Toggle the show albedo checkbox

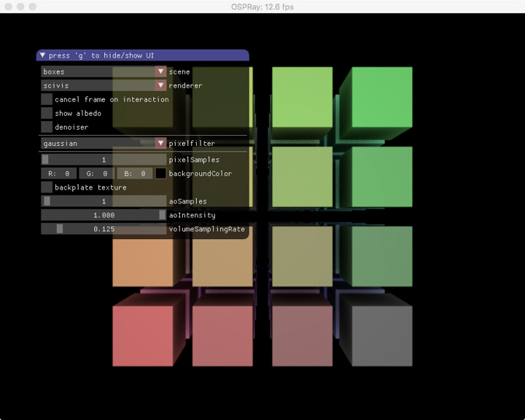coord(47,113)
